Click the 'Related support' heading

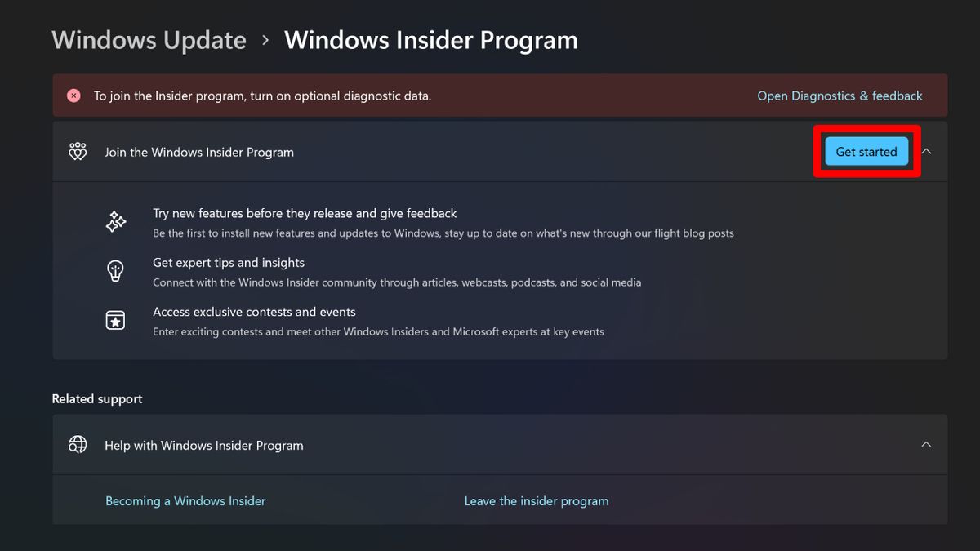tap(97, 398)
